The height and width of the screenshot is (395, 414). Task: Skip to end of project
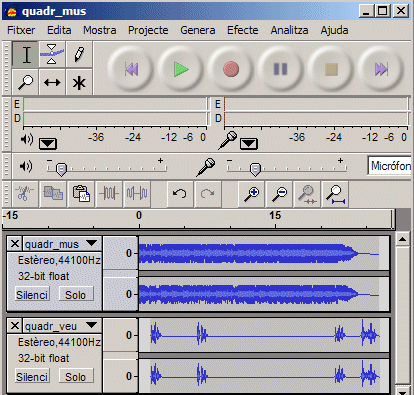pos(381,69)
